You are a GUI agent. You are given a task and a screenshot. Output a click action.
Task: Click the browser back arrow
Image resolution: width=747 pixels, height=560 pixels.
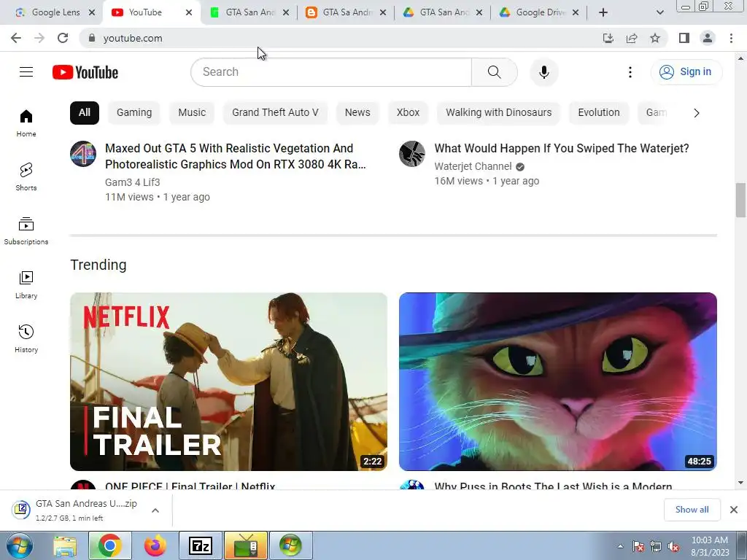(16, 38)
